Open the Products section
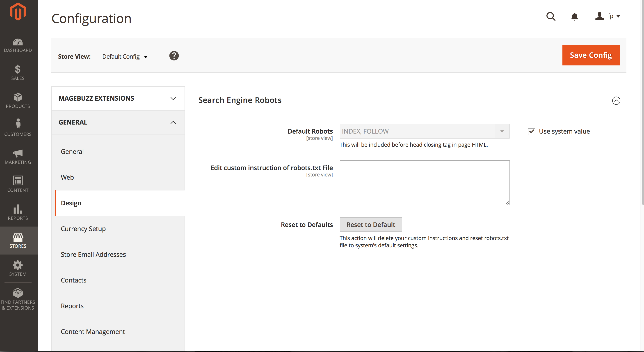The image size is (644, 352). tap(18, 101)
